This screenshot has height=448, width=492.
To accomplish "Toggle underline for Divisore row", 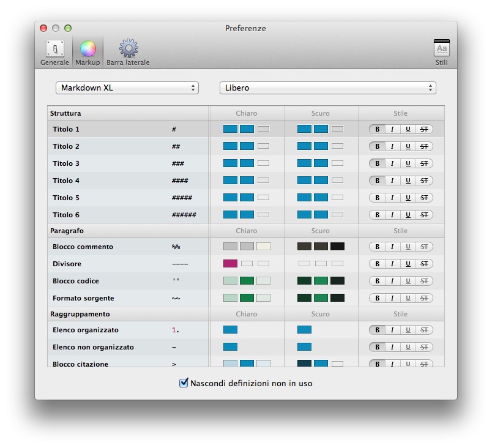I will 408,264.
